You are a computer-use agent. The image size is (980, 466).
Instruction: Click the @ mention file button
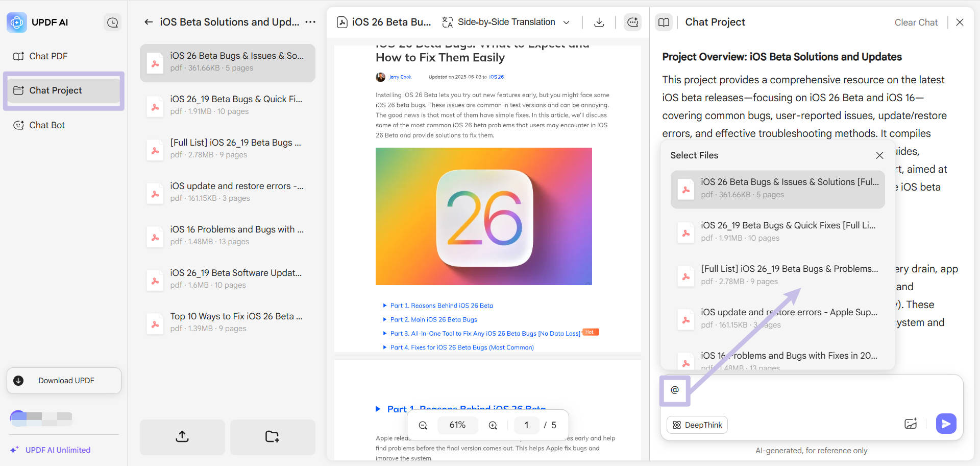click(x=675, y=390)
